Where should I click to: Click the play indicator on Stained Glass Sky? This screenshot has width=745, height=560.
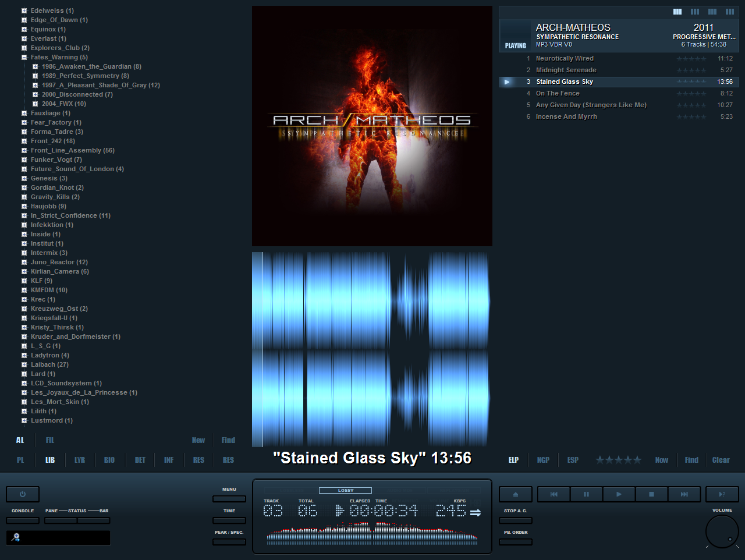click(507, 82)
